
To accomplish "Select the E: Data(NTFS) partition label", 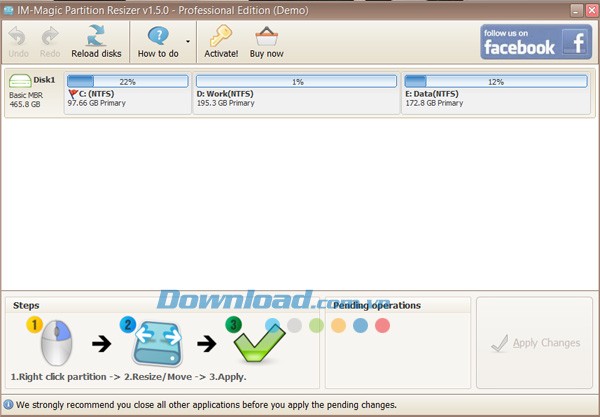I will tap(432, 94).
